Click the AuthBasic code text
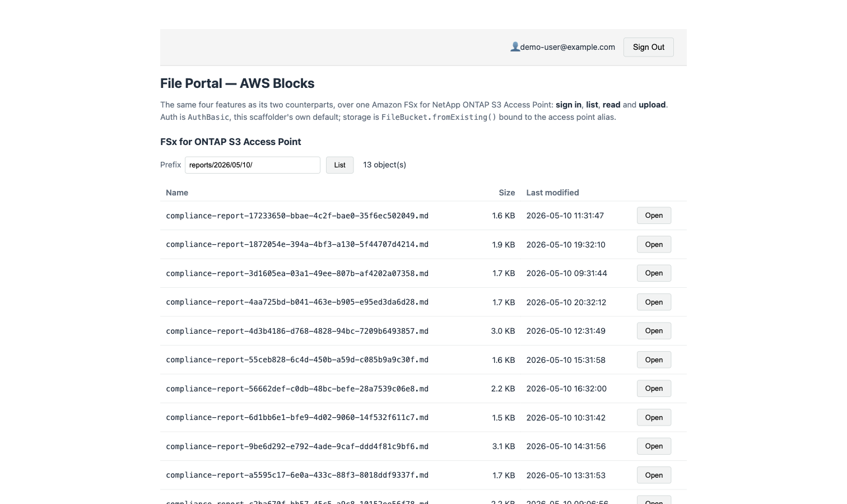This screenshot has height=504, width=847. pyautogui.click(x=208, y=117)
